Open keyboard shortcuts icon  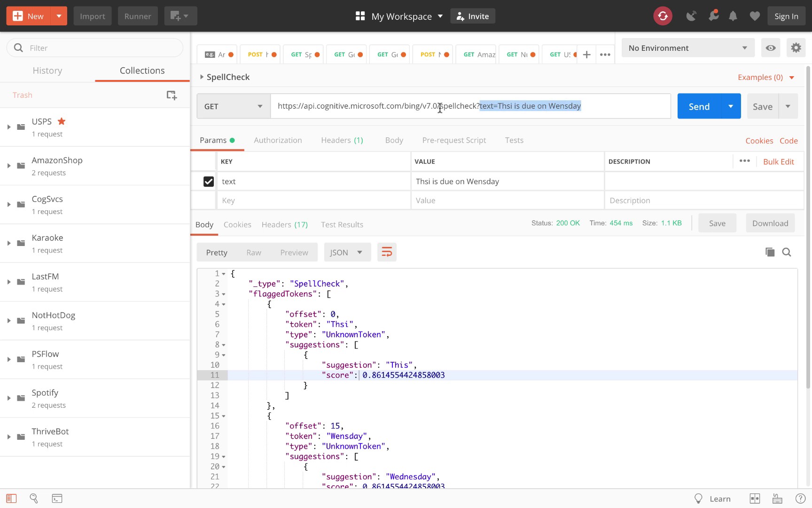[777, 499]
